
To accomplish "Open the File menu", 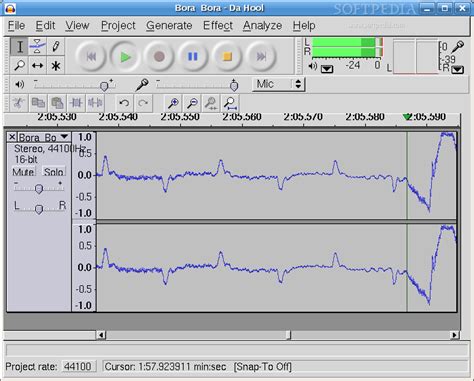I will pyautogui.click(x=16, y=26).
